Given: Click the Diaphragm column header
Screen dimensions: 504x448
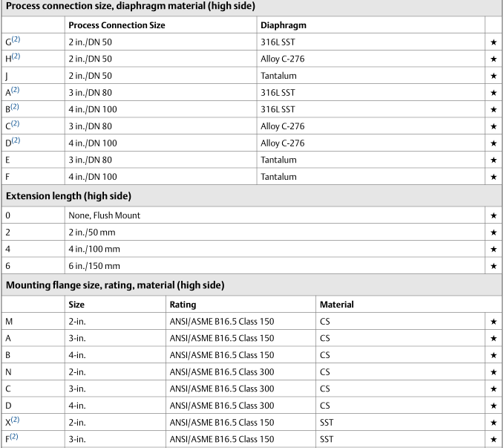Looking at the screenshot, I should click(284, 25).
